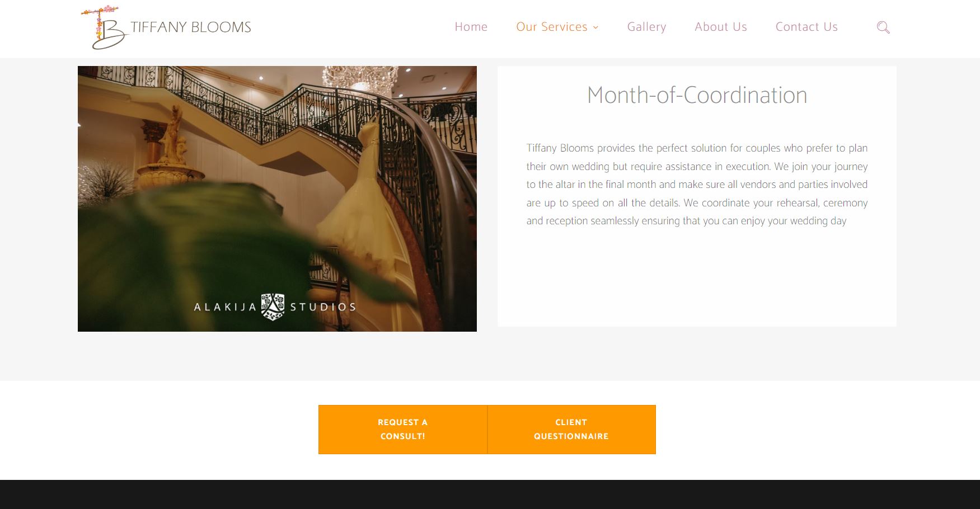Expand the Our Services chevron arrow
980x509 pixels.
point(595,27)
